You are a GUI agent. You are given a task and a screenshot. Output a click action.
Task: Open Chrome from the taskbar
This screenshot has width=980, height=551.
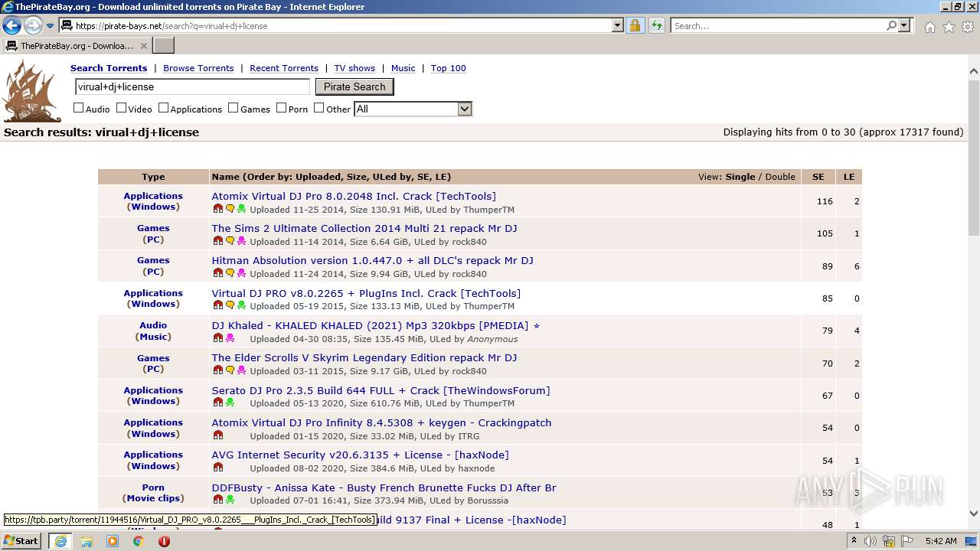click(x=139, y=541)
